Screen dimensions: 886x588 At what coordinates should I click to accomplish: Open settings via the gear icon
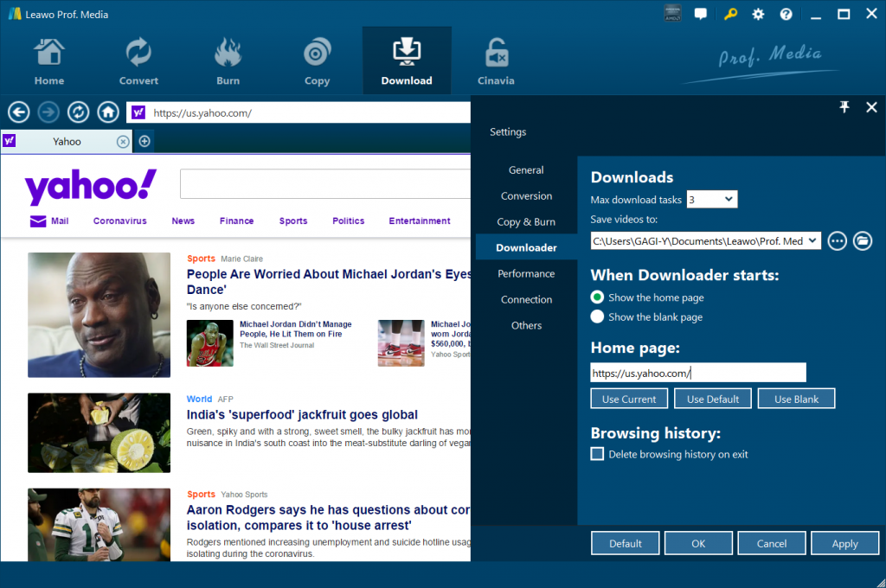758,14
